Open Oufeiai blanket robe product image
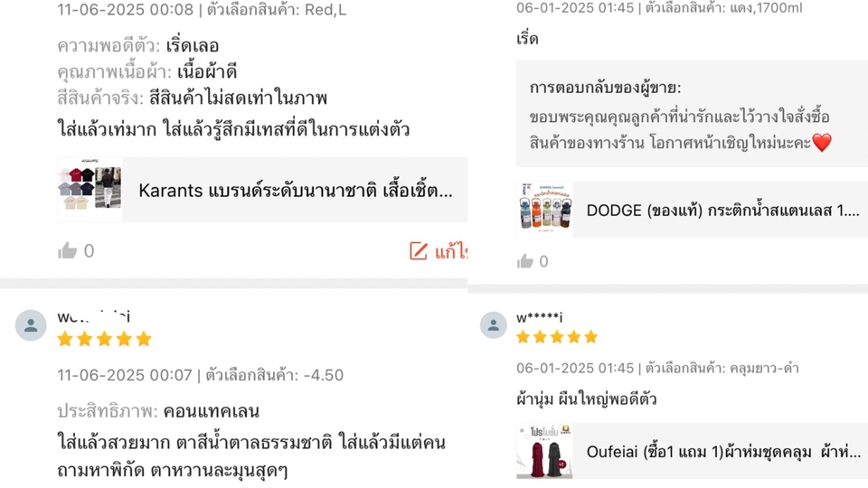Screen dimensions: 868x488 544,451
